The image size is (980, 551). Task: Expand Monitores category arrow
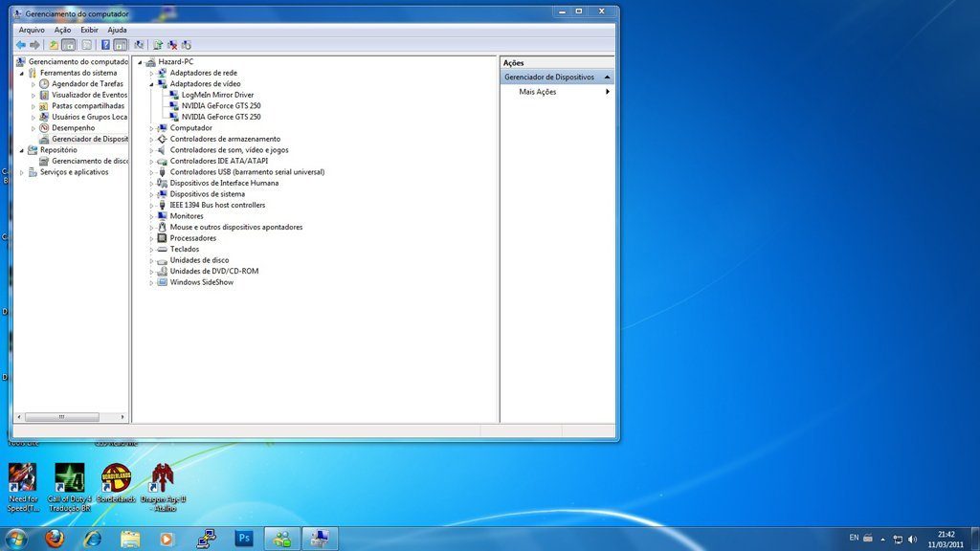click(x=151, y=216)
